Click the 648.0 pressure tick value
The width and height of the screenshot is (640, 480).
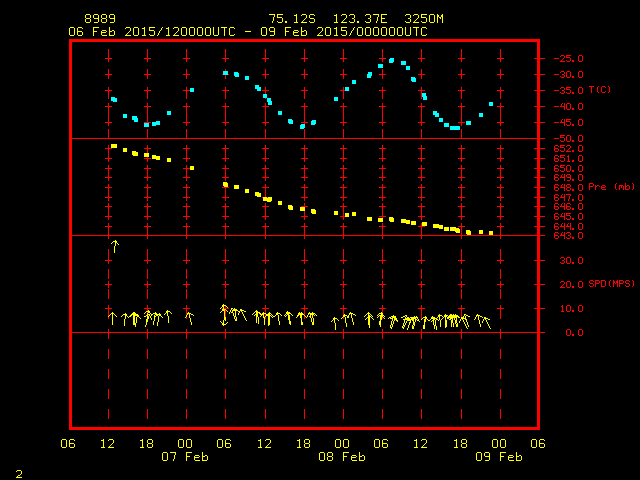[569, 187]
